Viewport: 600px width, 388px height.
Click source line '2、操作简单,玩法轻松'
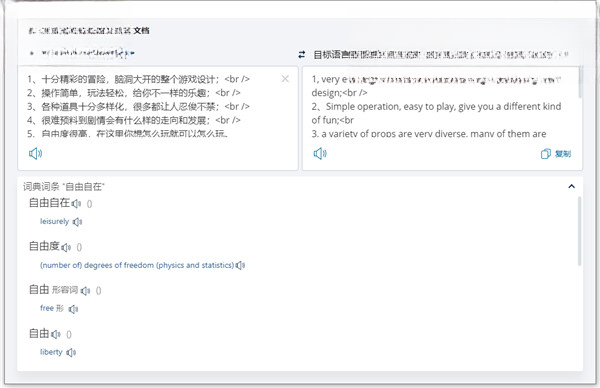(133, 93)
